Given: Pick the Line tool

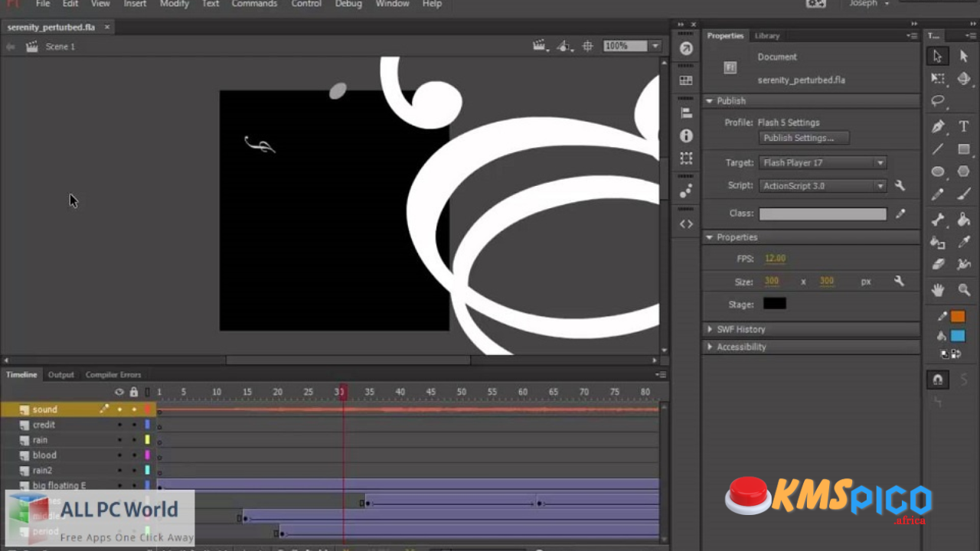Looking at the screenshot, I should coord(938,149).
